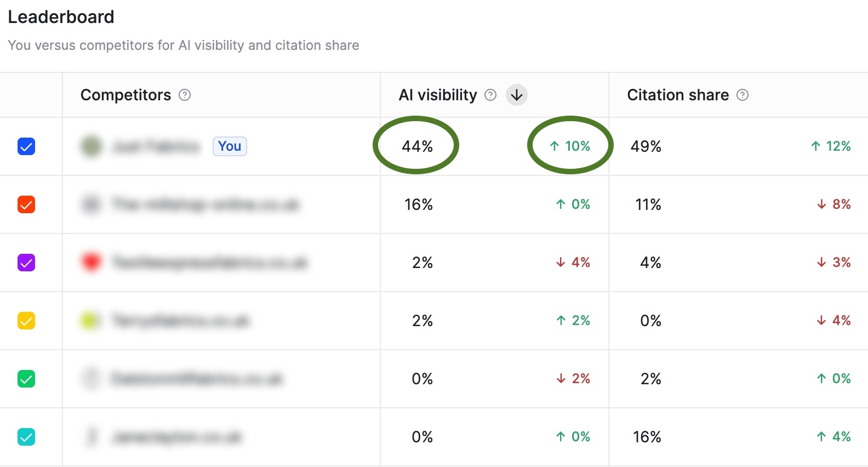Screen dimensions: 868x467
Task: Toggle the orange checkbox in the second row
Action: click(x=26, y=204)
